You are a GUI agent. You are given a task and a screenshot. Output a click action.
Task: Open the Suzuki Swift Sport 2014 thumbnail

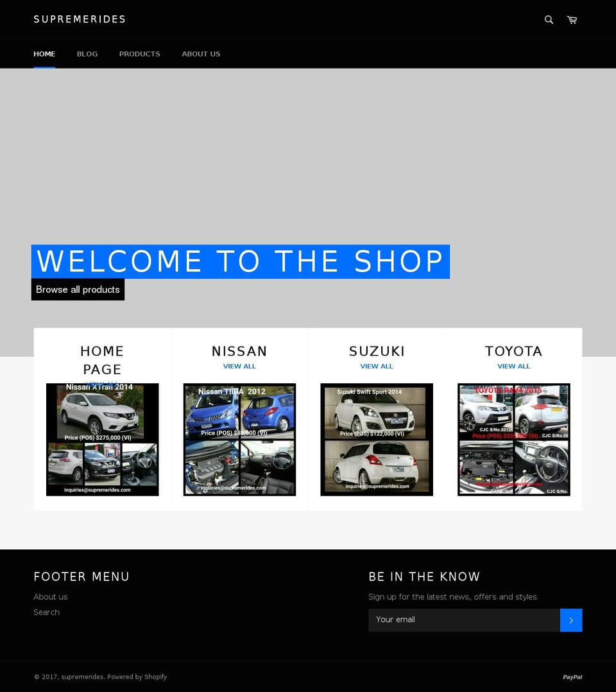click(x=377, y=440)
